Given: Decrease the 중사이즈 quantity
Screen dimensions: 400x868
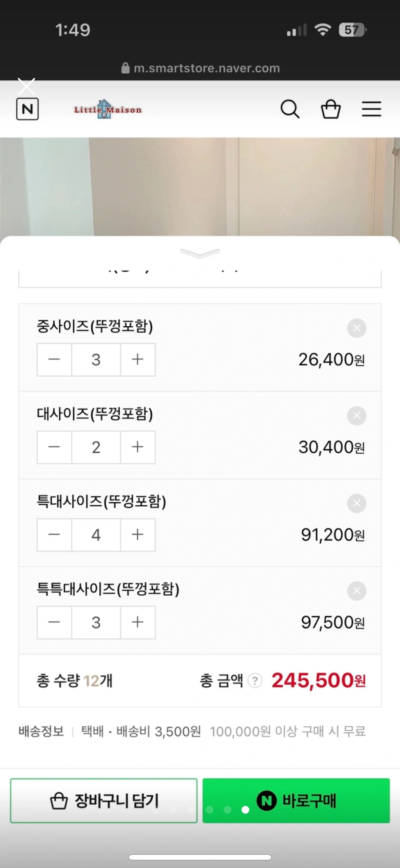Looking at the screenshot, I should 54,360.
